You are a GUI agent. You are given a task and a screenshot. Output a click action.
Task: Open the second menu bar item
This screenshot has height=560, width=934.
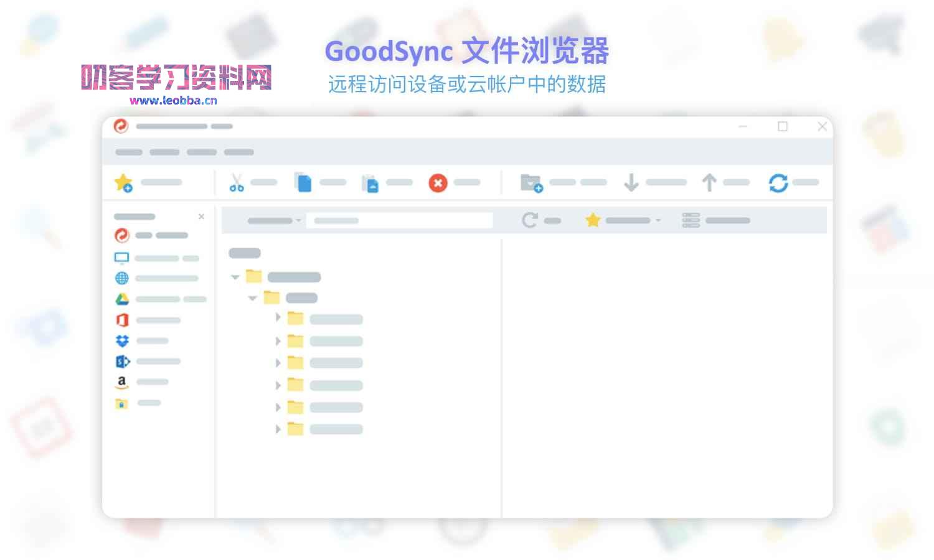164,152
